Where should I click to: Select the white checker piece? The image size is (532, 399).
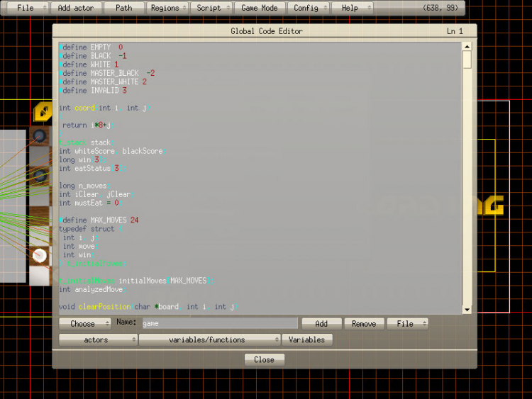point(40,256)
